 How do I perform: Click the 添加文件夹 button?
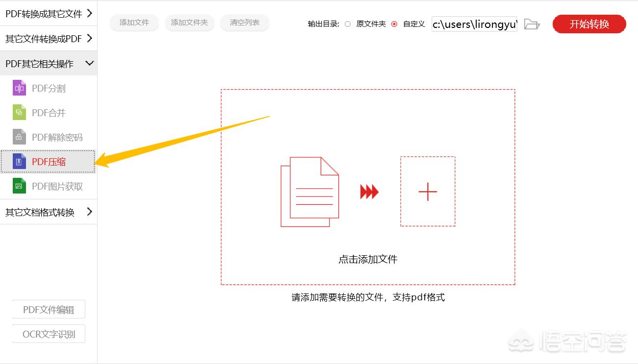[189, 23]
